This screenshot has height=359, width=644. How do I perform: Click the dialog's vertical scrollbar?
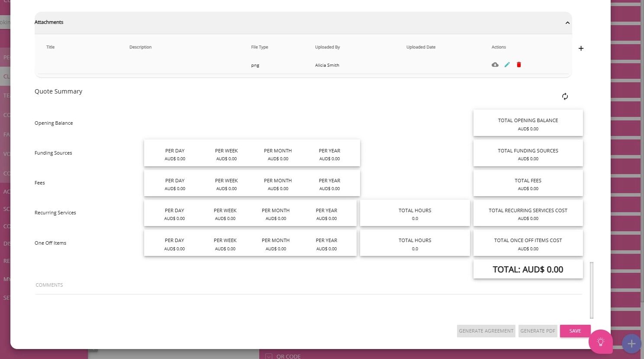click(592, 290)
